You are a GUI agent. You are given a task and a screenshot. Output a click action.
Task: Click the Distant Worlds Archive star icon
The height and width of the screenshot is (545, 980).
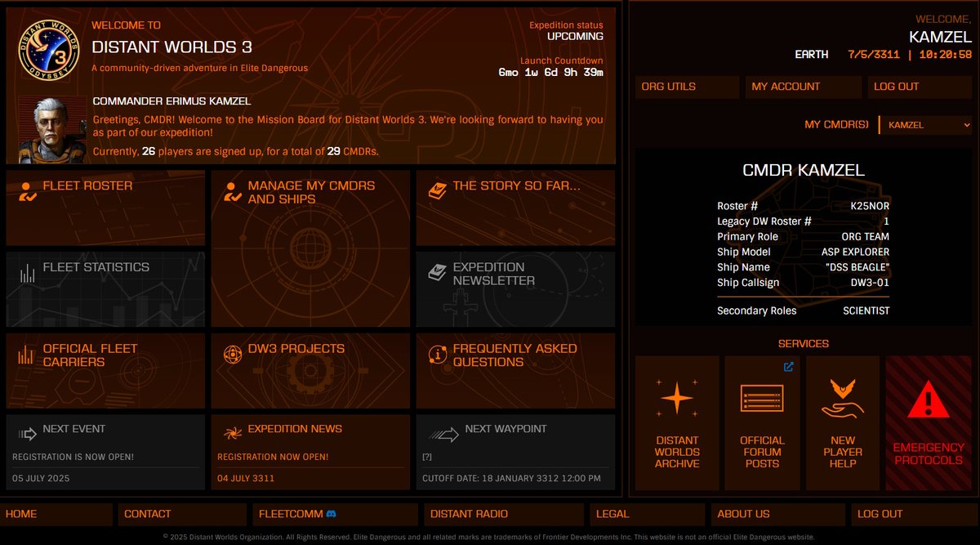[677, 399]
